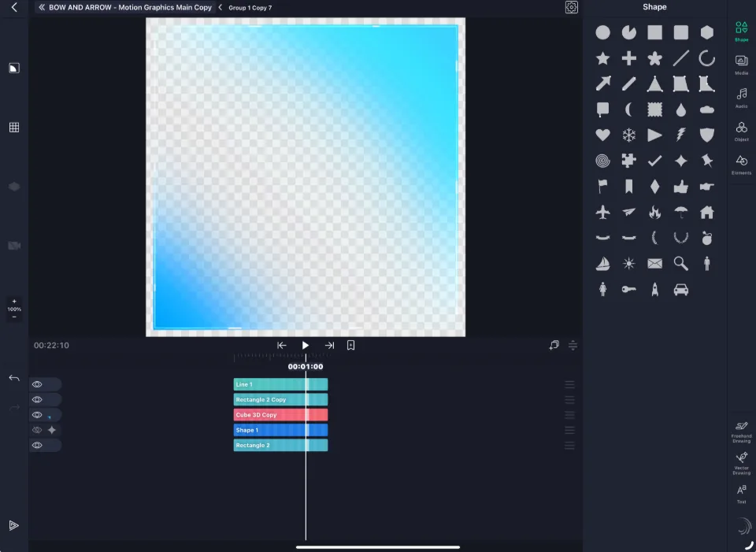Choose the magnifying glass shape
This screenshot has height=552, width=756.
680,263
